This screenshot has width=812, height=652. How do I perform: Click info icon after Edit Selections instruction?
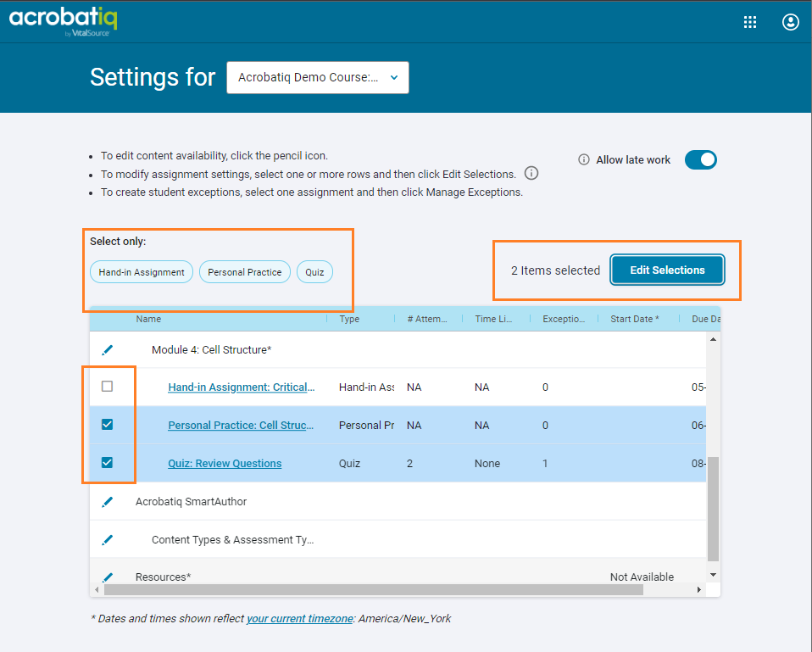531,173
